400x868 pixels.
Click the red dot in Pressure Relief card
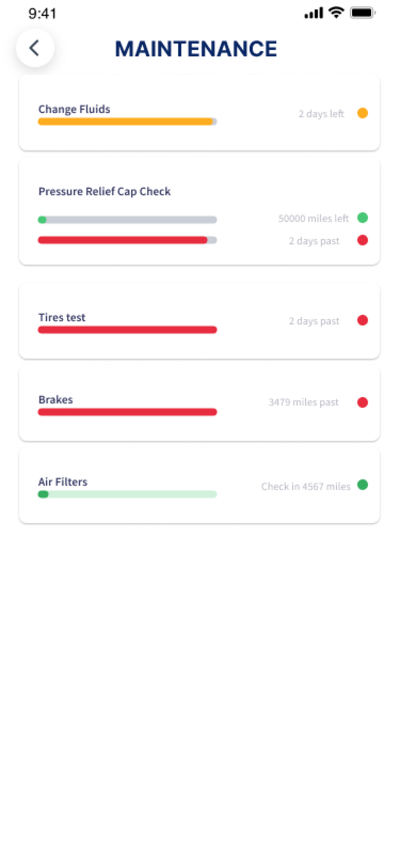click(362, 240)
